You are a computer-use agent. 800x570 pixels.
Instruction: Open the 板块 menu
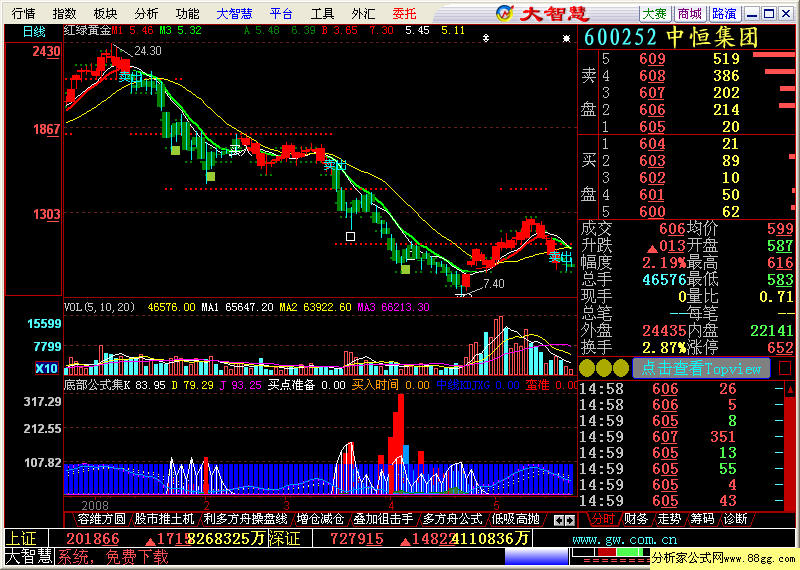click(106, 14)
